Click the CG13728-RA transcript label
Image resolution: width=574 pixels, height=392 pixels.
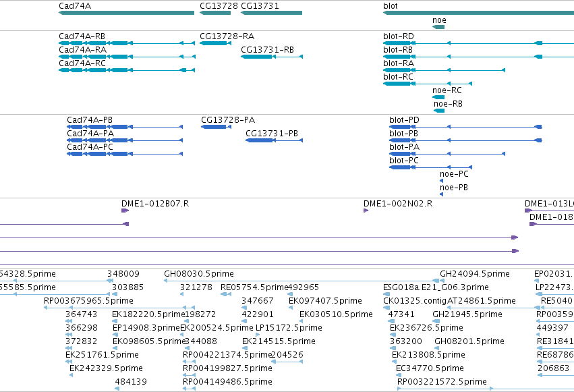(x=227, y=36)
